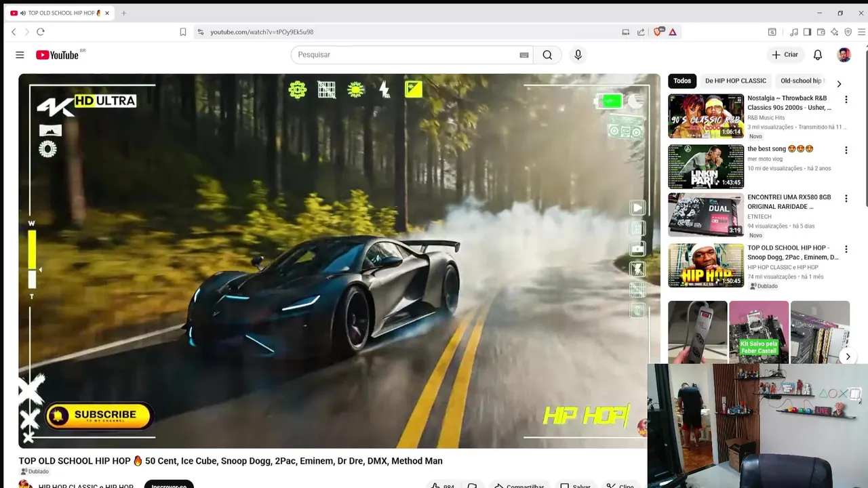
Task: Close the TOP OLD SCHOOL HIP HOP tab
Action: [x=106, y=13]
